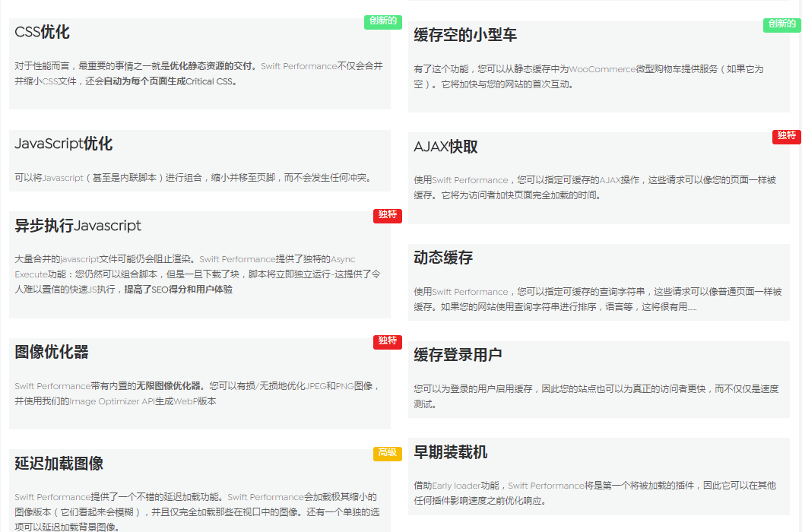The image size is (802, 532).
Task: Select the 延迟加载图像 heading
Action: point(59,464)
